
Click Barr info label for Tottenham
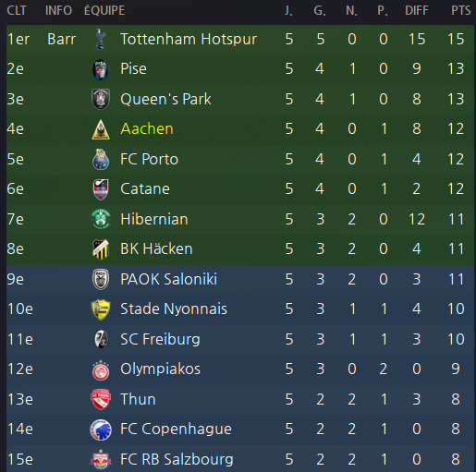pos(62,39)
